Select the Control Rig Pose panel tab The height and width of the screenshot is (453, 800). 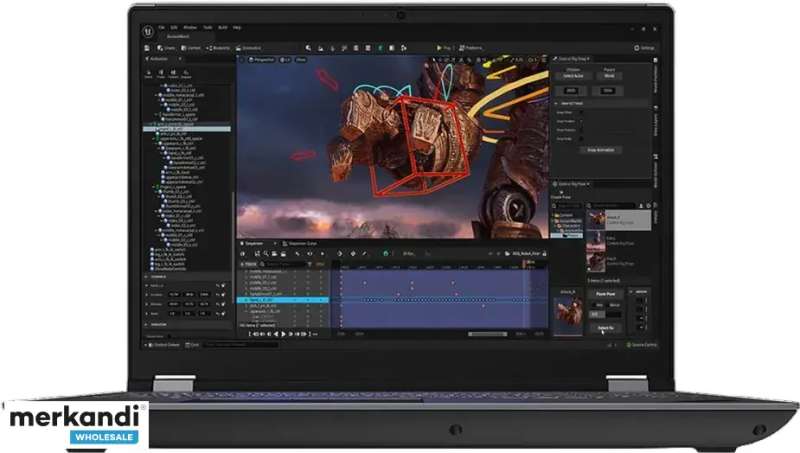coord(571,184)
